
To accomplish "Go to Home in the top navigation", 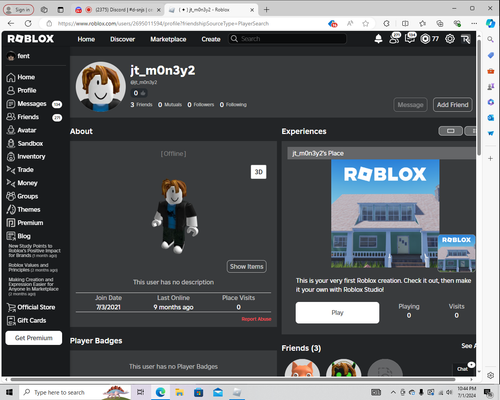I will [86, 39].
